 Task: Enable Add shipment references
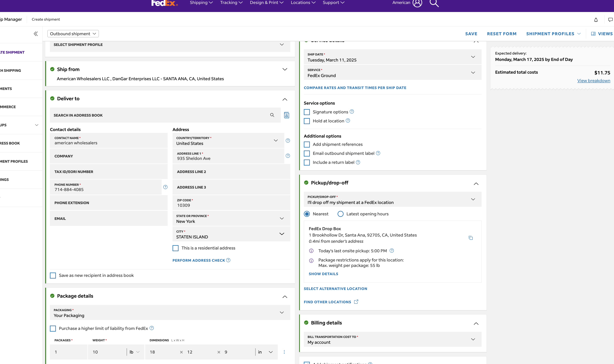click(307, 145)
